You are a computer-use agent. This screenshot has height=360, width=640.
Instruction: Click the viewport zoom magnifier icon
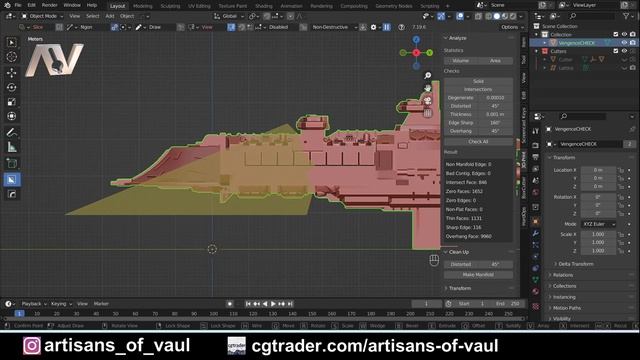pyautogui.click(x=427, y=76)
